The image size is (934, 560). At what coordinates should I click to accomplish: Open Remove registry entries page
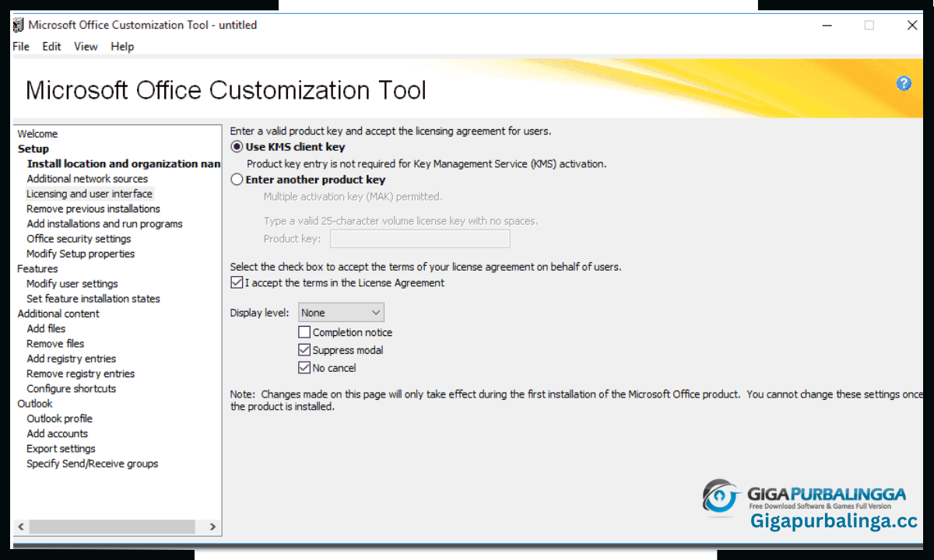(80, 373)
